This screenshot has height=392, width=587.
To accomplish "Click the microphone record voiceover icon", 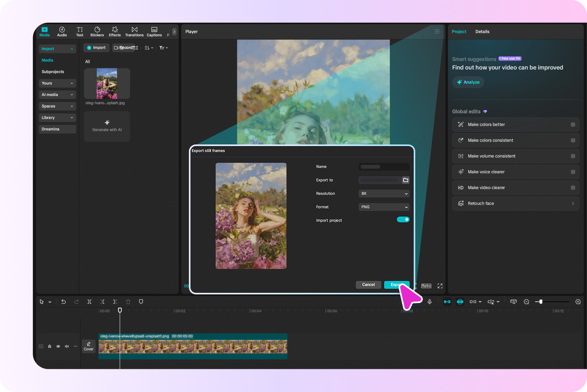I will [429, 302].
